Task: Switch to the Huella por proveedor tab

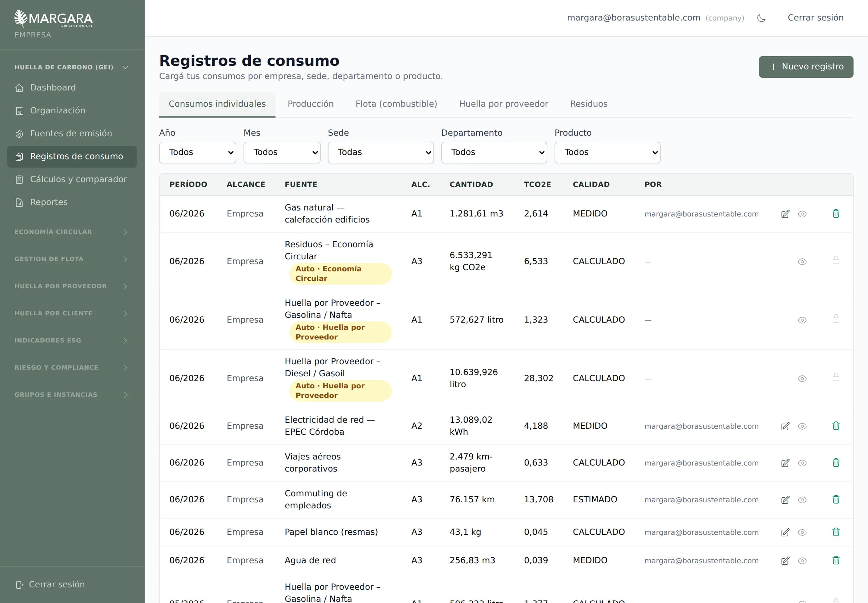Action: [x=504, y=104]
